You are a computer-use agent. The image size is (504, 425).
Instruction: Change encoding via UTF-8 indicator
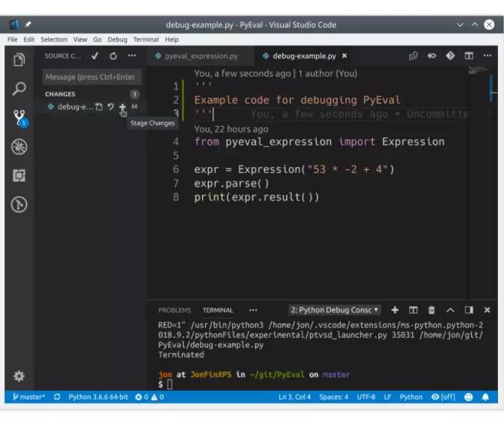tap(366, 397)
